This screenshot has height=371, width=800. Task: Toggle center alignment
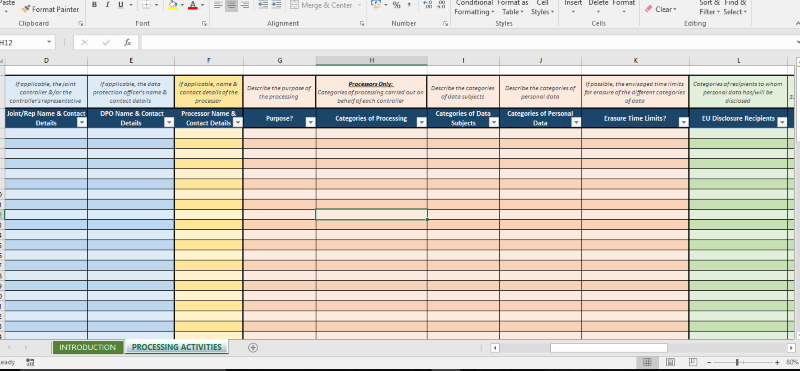tap(231, 5)
